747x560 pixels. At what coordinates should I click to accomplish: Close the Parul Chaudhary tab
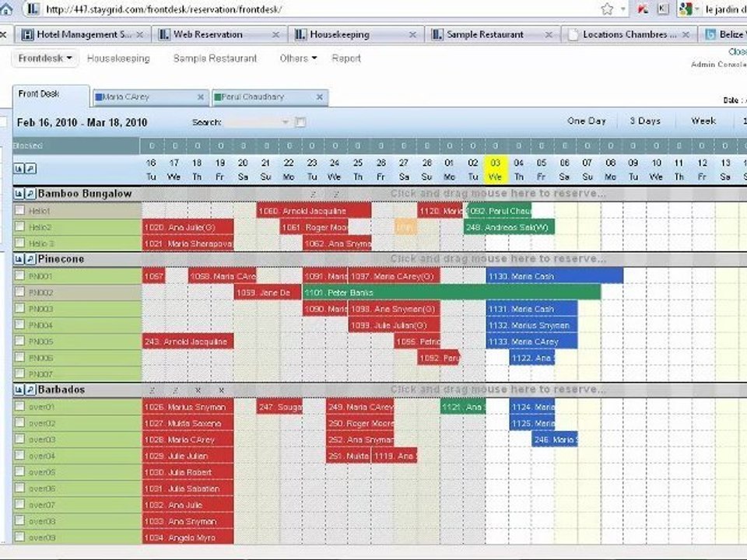[x=320, y=97]
